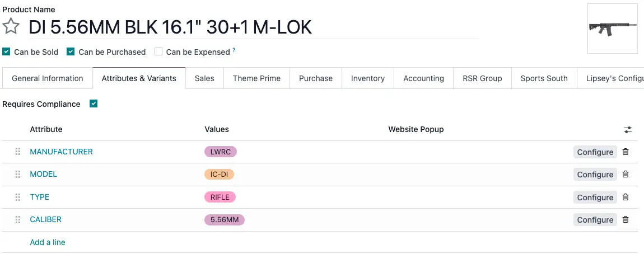Delete the CALIBER attribute row
Screen dimensions: 644x254
(626, 219)
